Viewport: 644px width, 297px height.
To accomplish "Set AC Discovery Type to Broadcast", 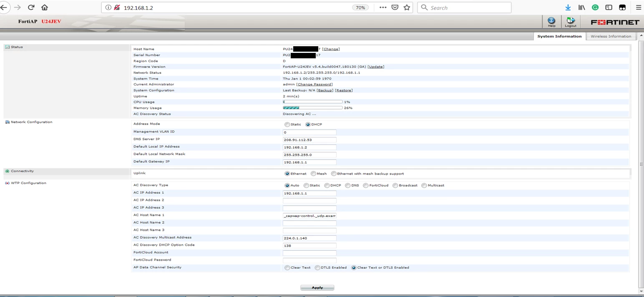I will coord(395,185).
